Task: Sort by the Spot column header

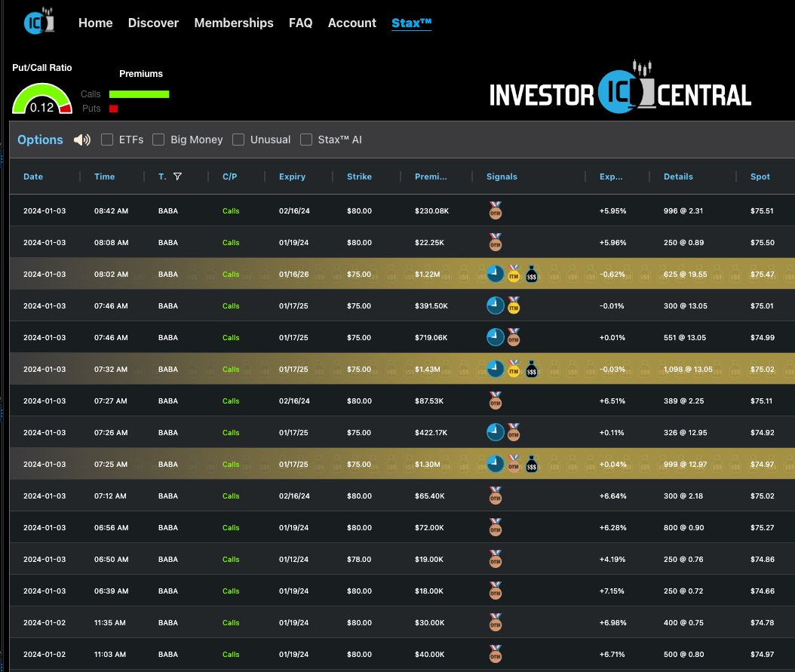Action: [x=760, y=176]
